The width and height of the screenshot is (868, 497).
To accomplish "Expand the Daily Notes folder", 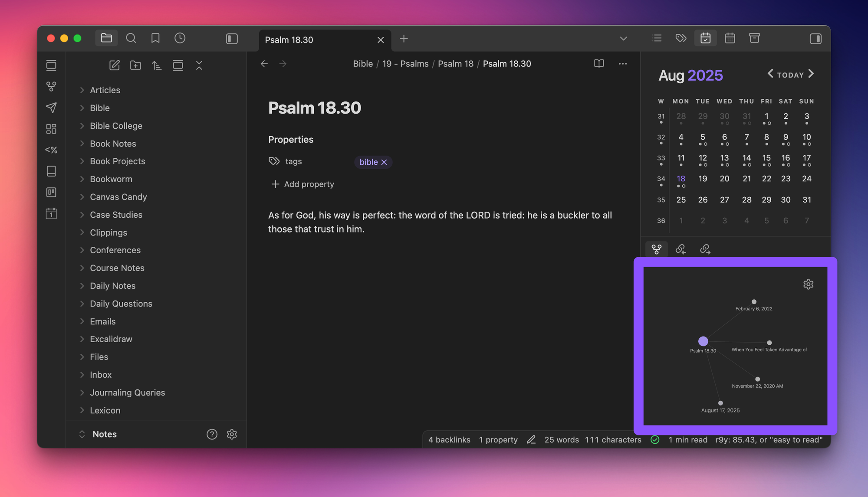I will coord(112,286).
